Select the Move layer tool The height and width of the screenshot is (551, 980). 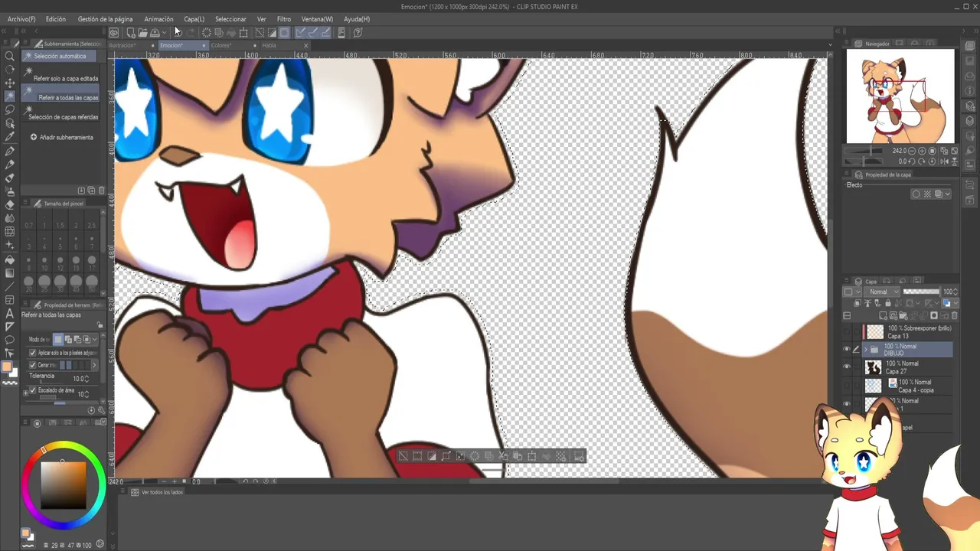click(x=10, y=83)
